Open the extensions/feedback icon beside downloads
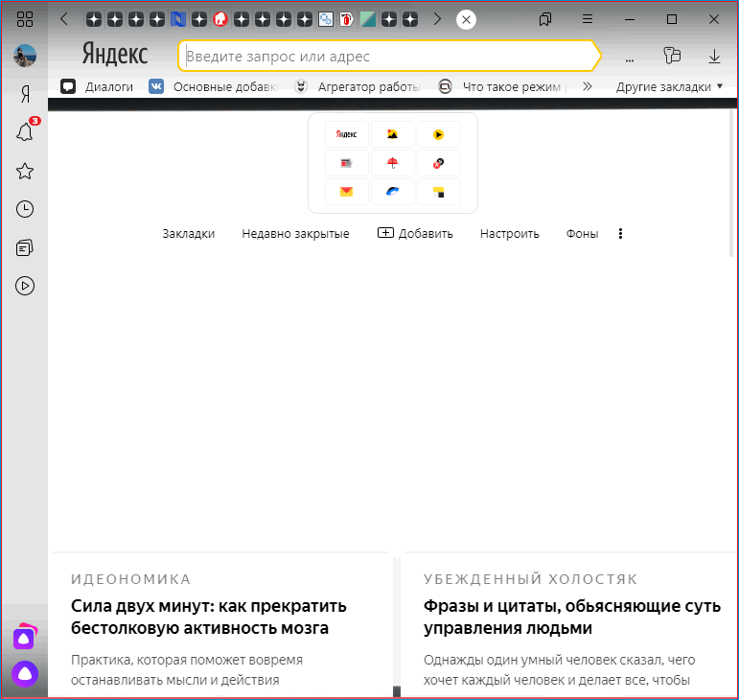The image size is (739, 700). [672, 56]
